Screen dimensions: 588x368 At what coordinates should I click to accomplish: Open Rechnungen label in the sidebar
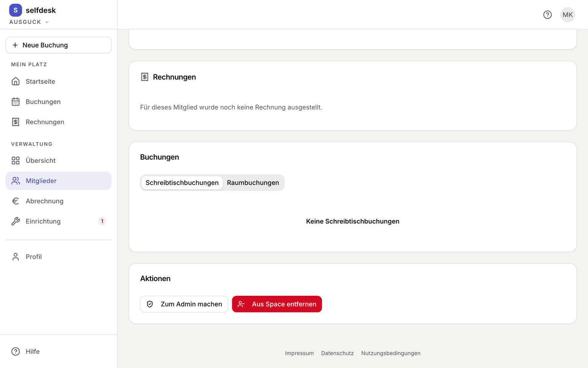45,122
